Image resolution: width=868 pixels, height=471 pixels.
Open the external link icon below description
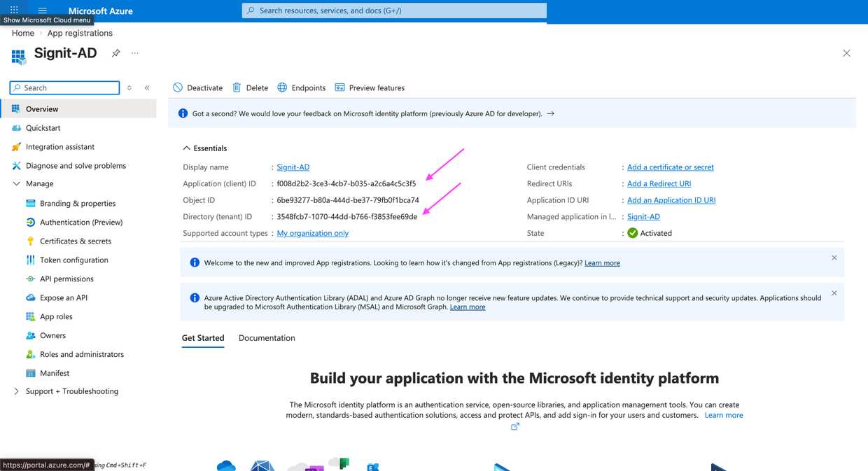515,426
